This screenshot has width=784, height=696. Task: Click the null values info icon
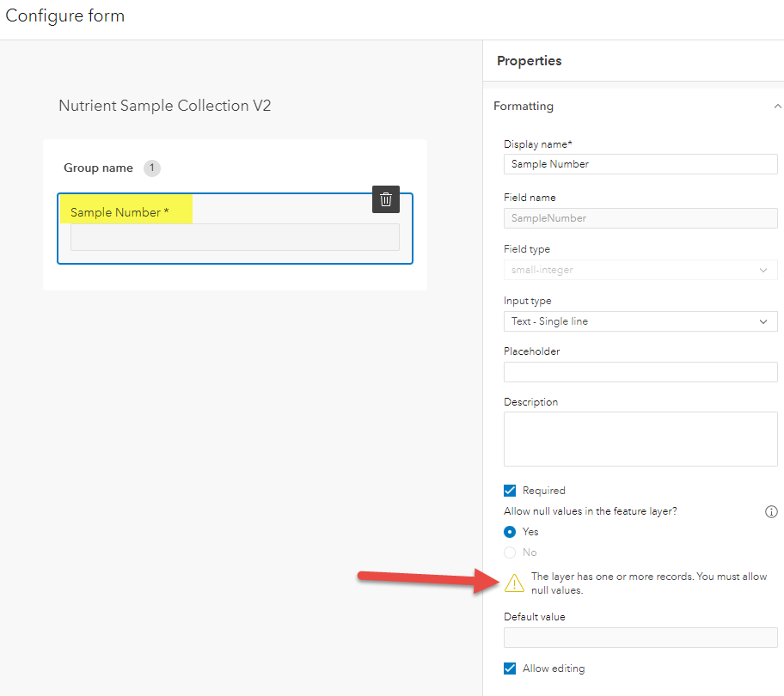pyautogui.click(x=771, y=512)
